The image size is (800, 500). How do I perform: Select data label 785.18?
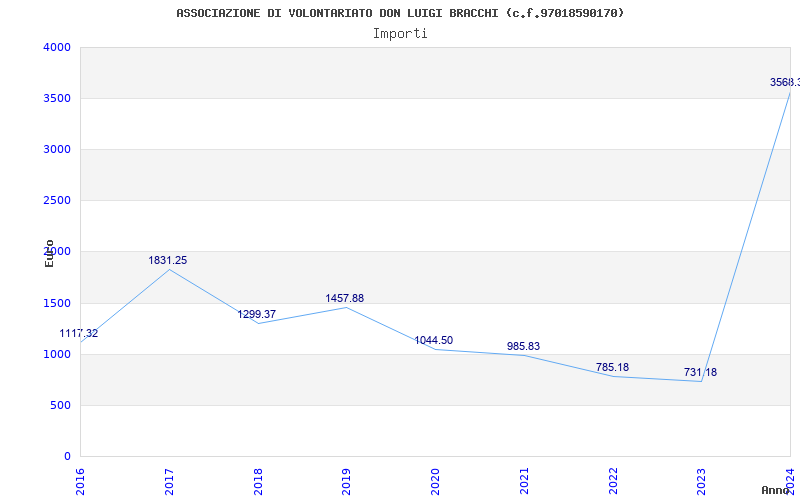(612, 367)
